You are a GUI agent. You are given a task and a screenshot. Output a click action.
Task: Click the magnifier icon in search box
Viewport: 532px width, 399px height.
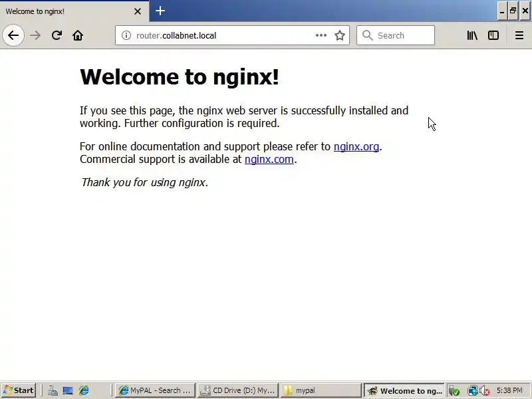[368, 35]
